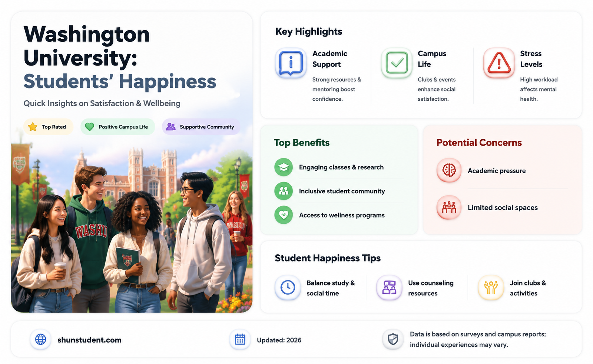Click 'Use counseling resources' text

[x=431, y=288]
